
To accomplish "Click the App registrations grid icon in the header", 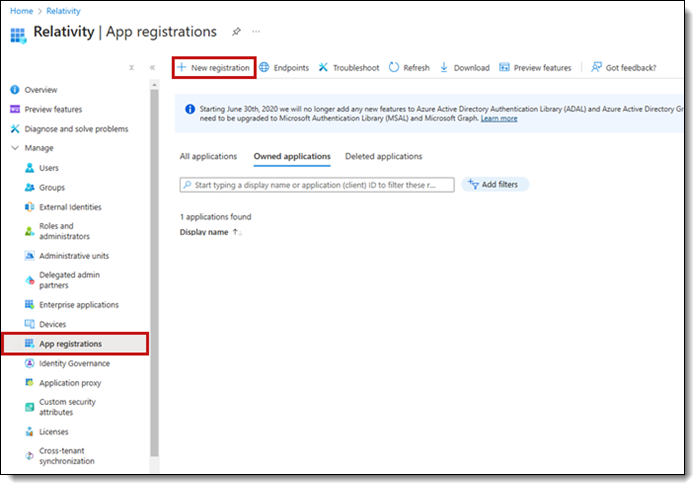I will coord(18,35).
